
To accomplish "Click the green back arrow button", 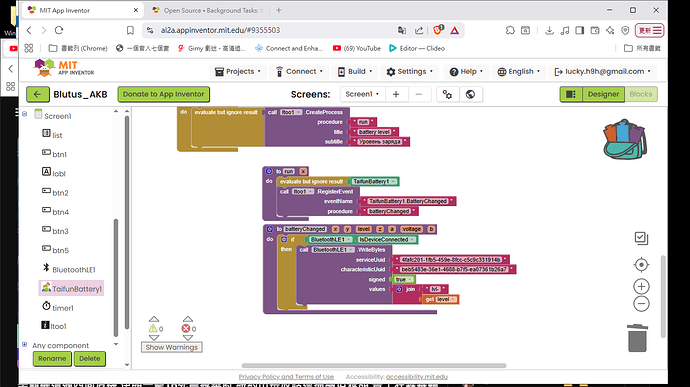I will [x=37, y=94].
